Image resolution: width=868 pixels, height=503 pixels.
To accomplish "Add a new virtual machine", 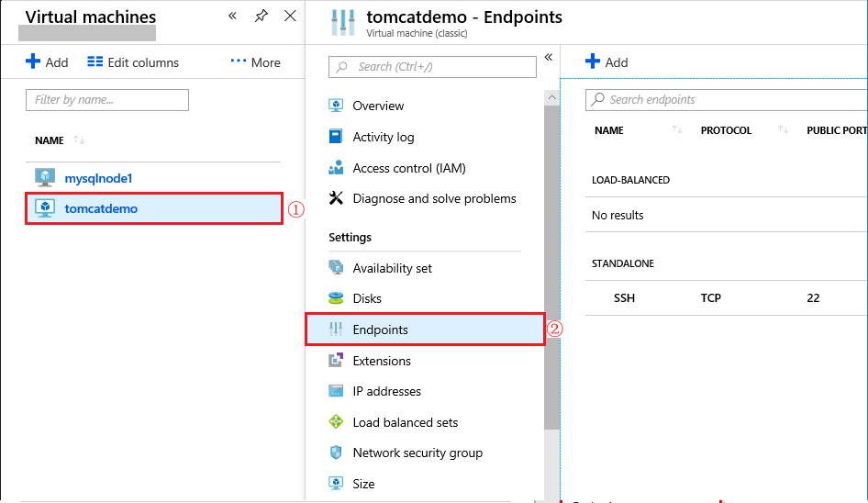I will point(47,62).
